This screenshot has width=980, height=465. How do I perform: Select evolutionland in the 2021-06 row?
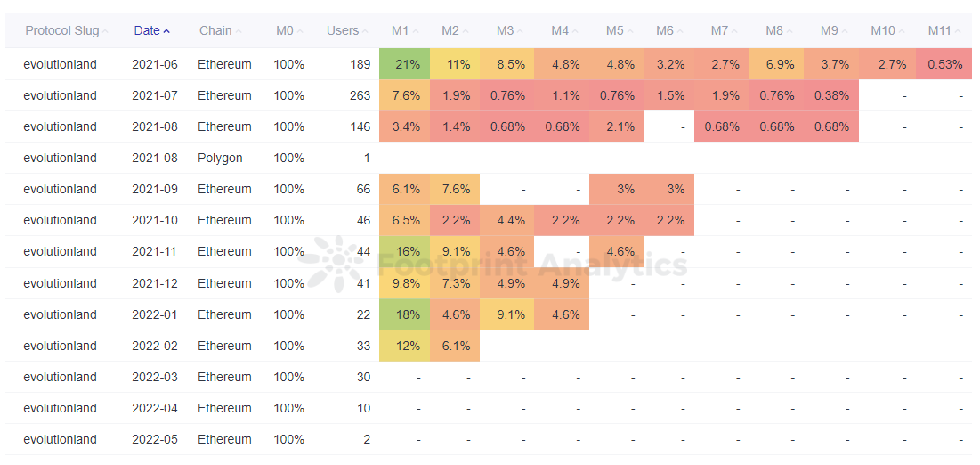pos(60,64)
